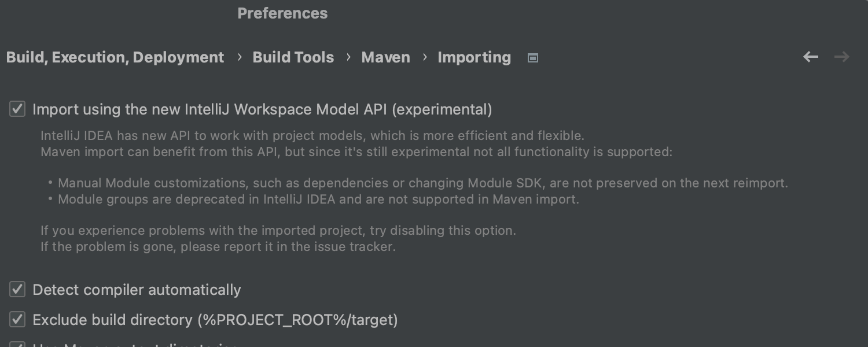This screenshot has width=868, height=347.
Task: Click chevron after Build, Execution, Deployment
Action: [239, 57]
